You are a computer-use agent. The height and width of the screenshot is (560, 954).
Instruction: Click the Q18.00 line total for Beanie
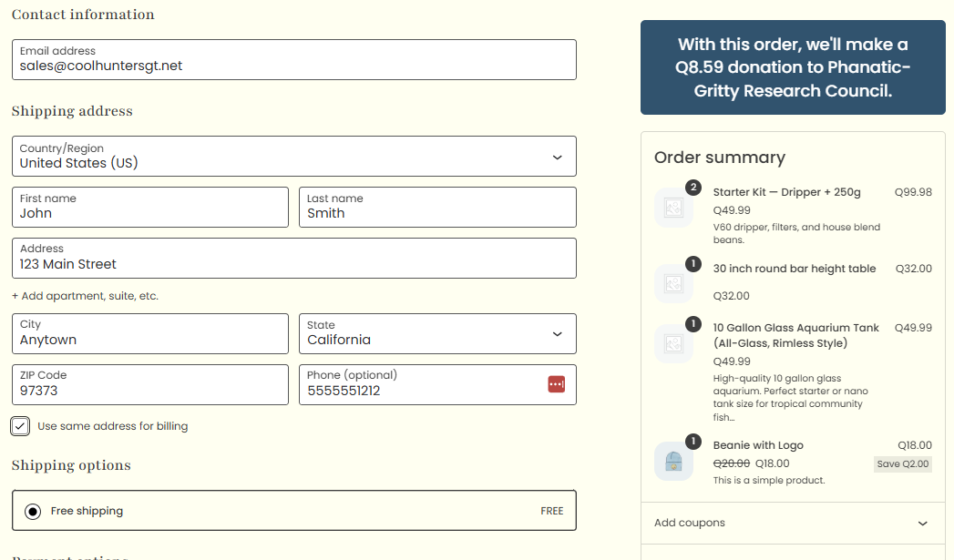(x=915, y=445)
